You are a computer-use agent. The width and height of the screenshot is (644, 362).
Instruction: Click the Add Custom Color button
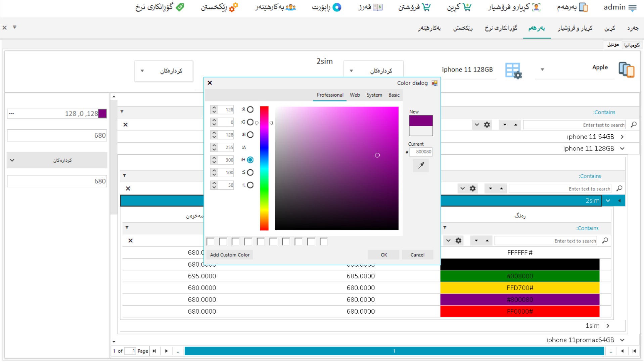click(230, 255)
